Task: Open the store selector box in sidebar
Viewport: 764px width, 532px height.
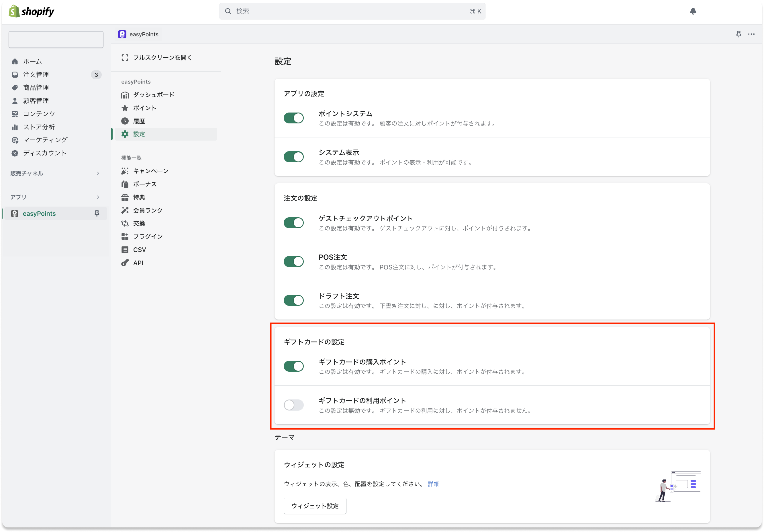Action: coord(56,40)
